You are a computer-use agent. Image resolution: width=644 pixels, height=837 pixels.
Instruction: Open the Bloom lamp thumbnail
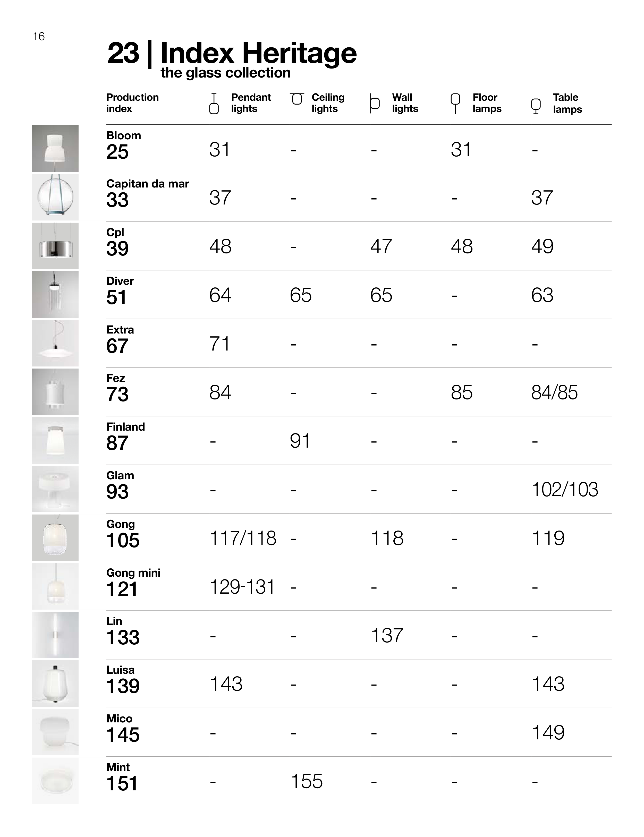[55, 148]
